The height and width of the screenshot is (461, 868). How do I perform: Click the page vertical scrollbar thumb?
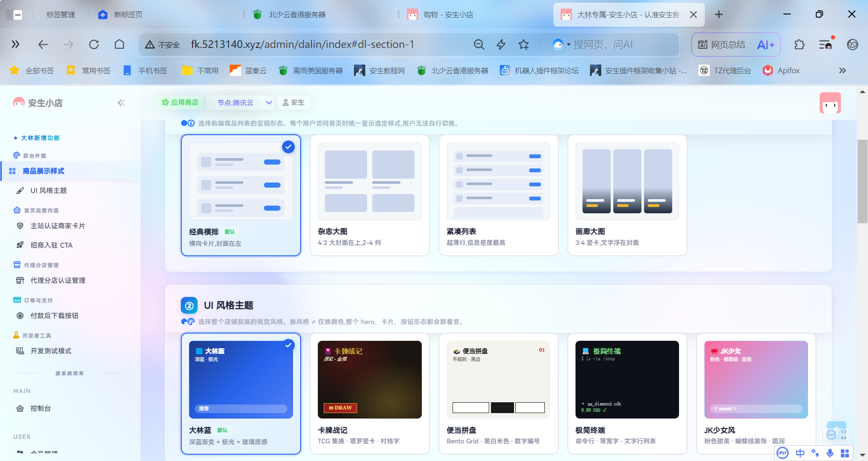point(862,182)
